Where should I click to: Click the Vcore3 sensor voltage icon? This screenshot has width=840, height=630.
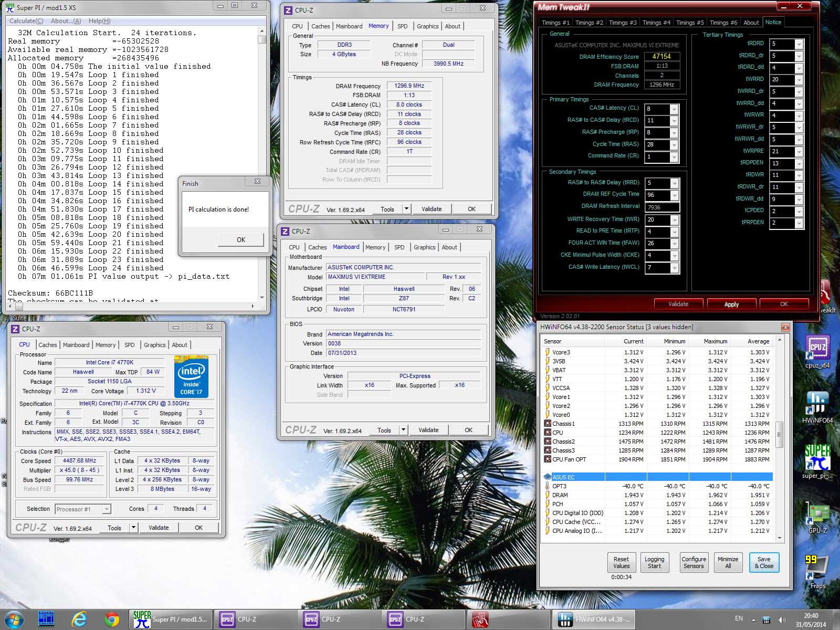548,352
